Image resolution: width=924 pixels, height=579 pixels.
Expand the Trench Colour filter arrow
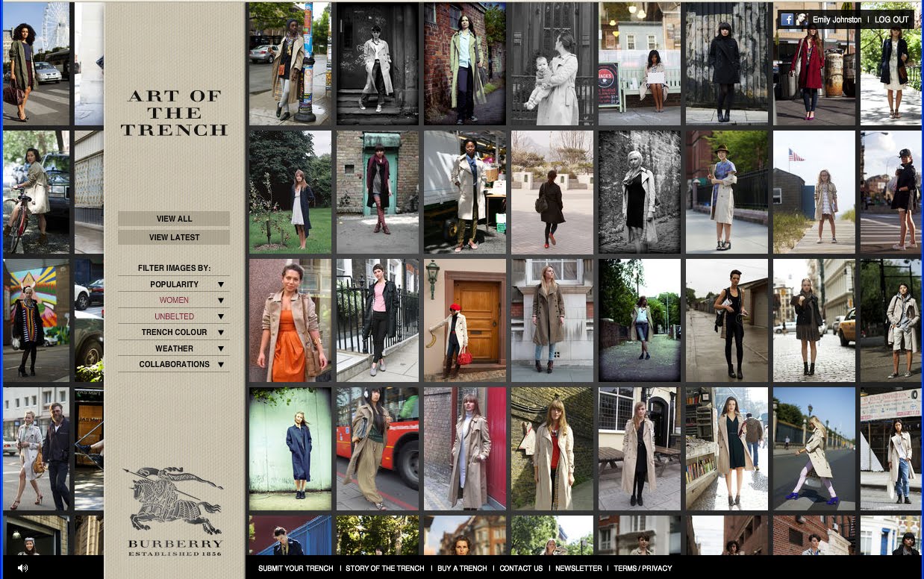(221, 332)
